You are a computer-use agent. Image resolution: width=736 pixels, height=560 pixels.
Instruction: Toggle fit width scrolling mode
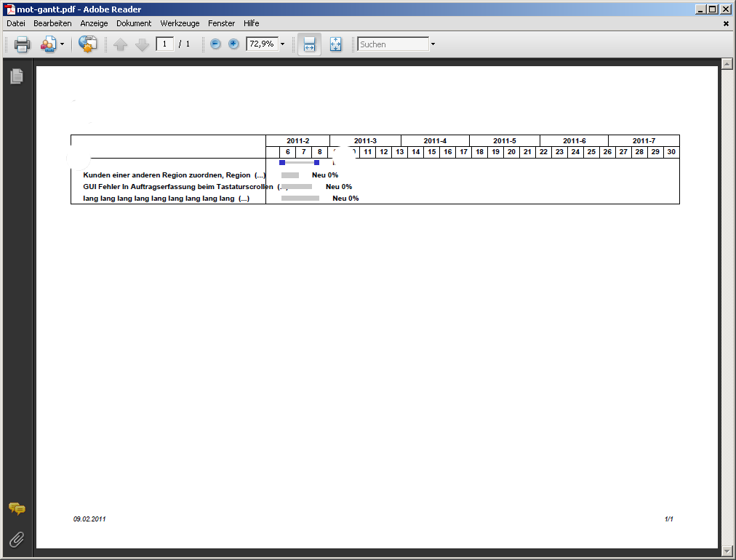pyautogui.click(x=309, y=44)
